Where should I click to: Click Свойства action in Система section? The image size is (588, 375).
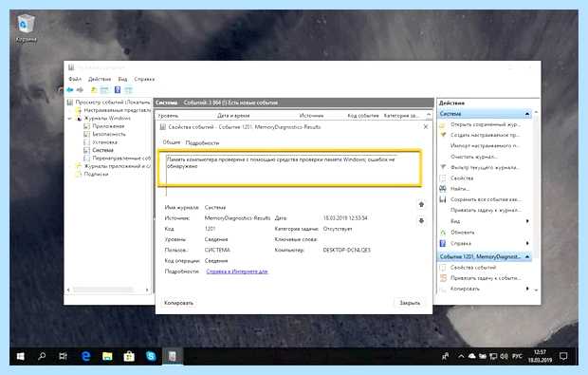coord(462,178)
